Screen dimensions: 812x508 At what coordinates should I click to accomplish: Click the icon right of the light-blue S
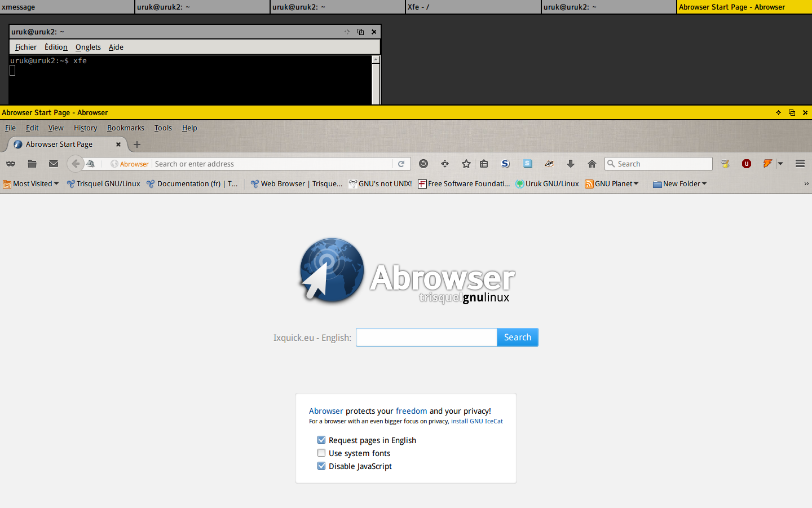[x=549, y=164]
